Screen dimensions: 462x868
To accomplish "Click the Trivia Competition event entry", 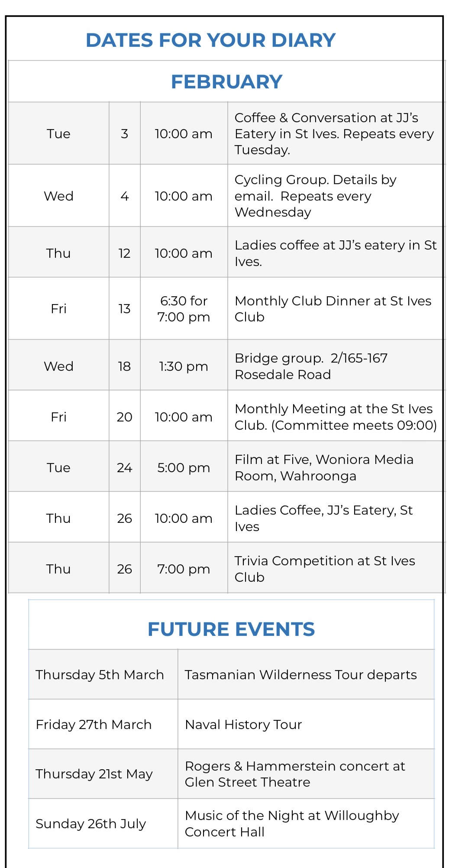I will point(324,569).
